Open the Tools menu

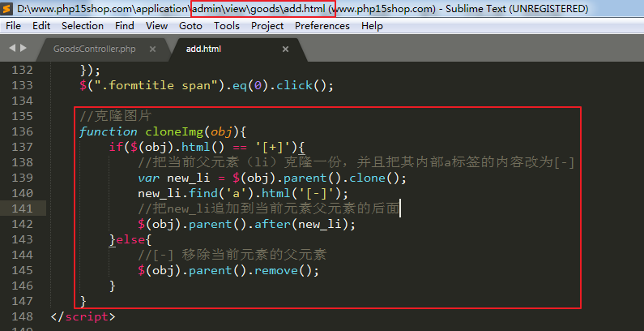pos(227,26)
